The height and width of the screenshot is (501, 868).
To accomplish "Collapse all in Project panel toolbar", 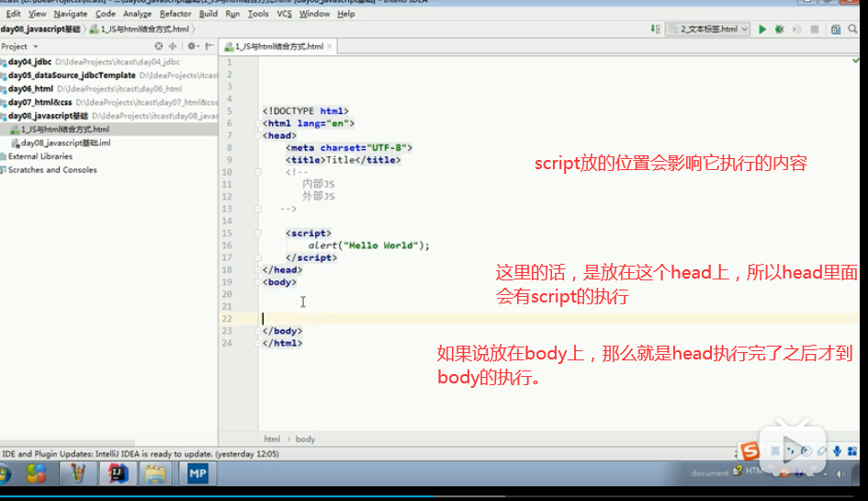I will point(173,47).
